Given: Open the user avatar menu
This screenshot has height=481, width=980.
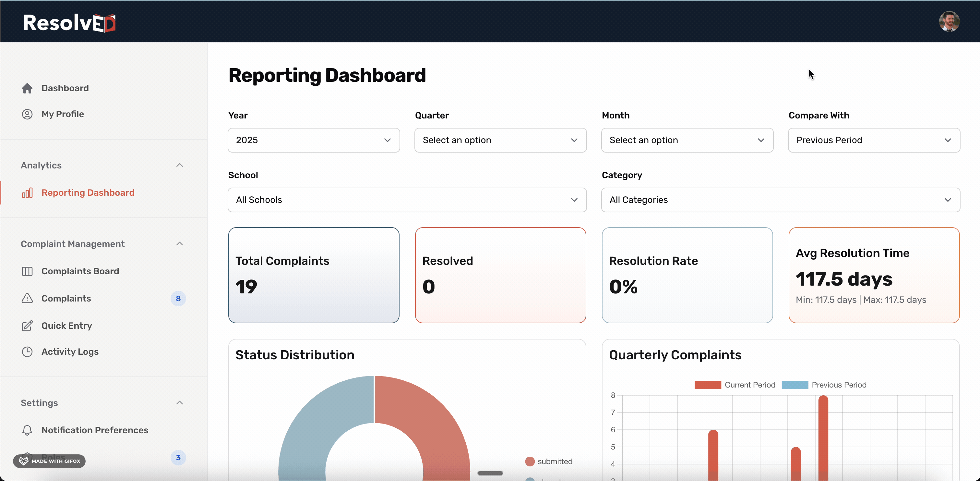Looking at the screenshot, I should 949,21.
